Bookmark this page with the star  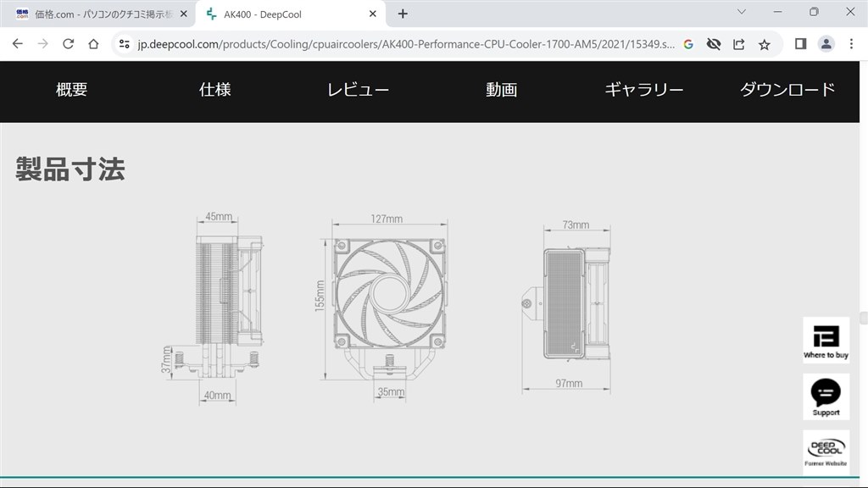[764, 44]
